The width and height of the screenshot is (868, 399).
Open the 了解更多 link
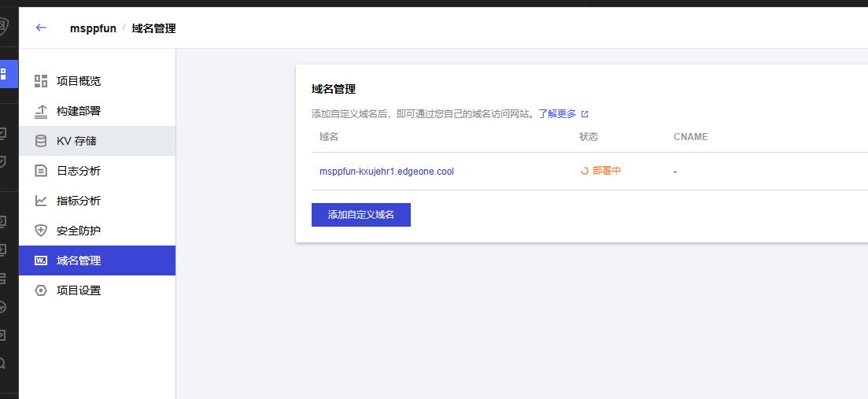(x=557, y=114)
